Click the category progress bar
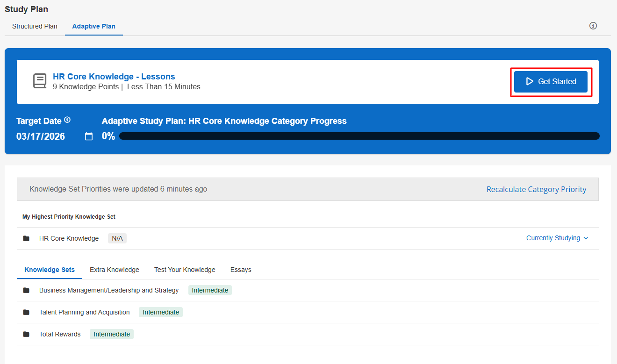Screen dimensions: 617x364 point(359,136)
